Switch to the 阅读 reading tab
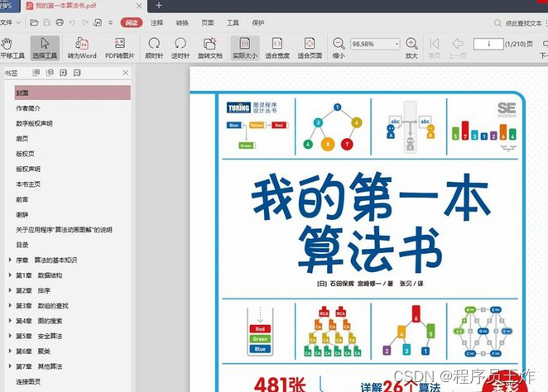The height and width of the screenshot is (392, 548). point(132,22)
